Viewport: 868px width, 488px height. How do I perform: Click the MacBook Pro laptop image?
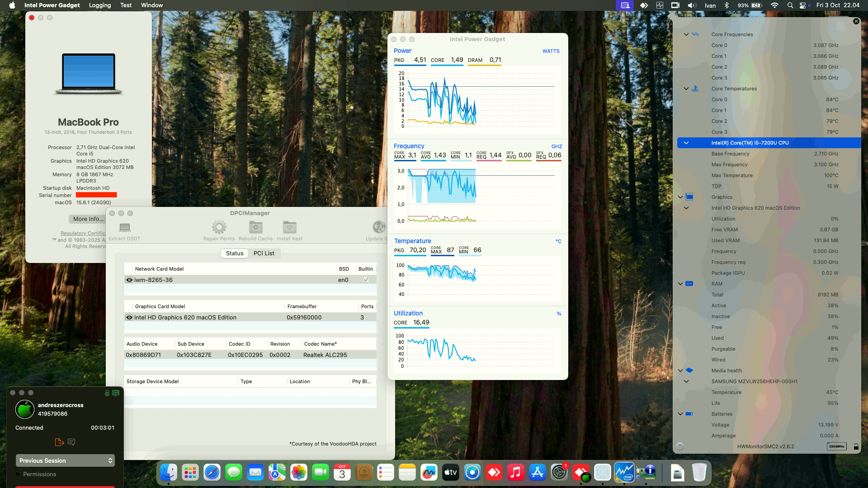[x=89, y=74]
